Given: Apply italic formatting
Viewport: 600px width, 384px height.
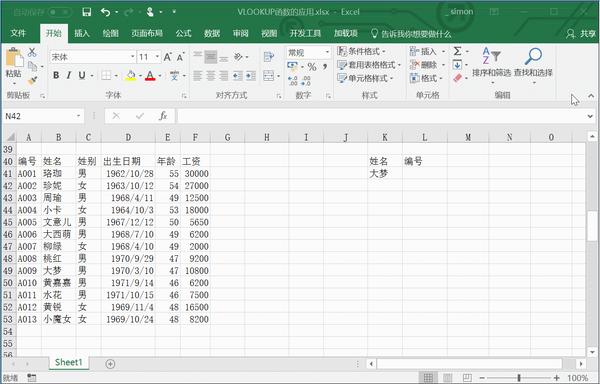Looking at the screenshot, I should click(x=69, y=75).
